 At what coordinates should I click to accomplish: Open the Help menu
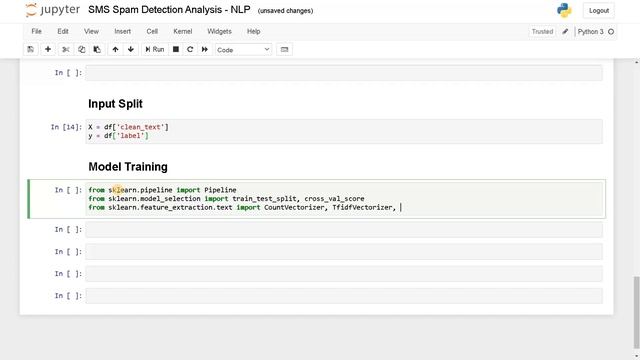pos(253,31)
